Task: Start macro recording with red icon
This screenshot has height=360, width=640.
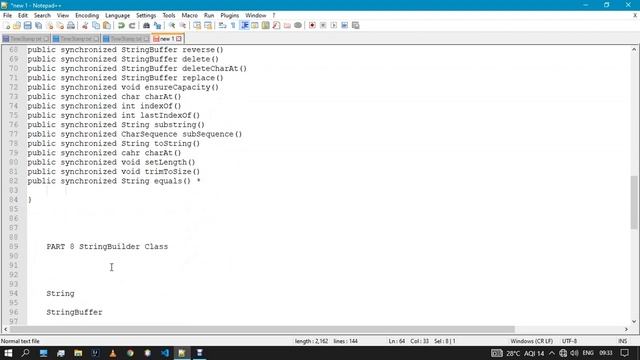Action: point(312,25)
